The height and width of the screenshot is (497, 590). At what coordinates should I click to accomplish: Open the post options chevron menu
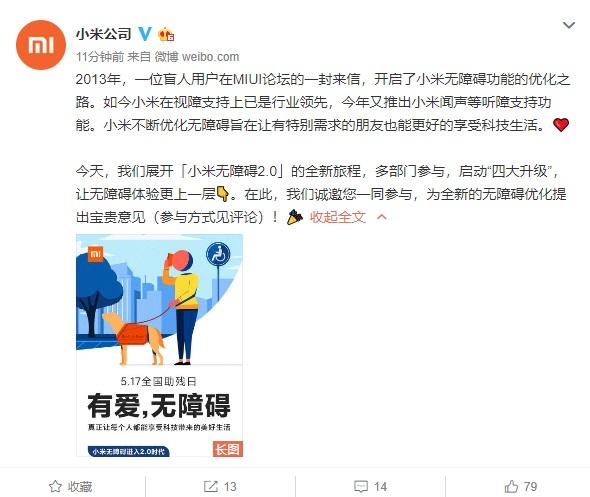(x=569, y=25)
